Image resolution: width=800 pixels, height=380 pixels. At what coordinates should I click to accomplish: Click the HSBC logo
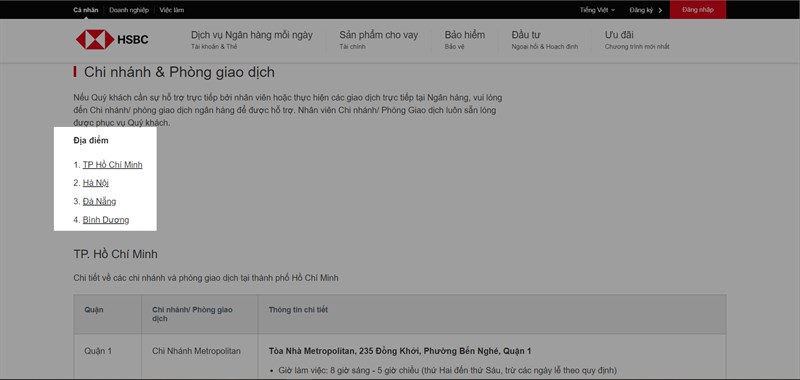(x=112, y=39)
